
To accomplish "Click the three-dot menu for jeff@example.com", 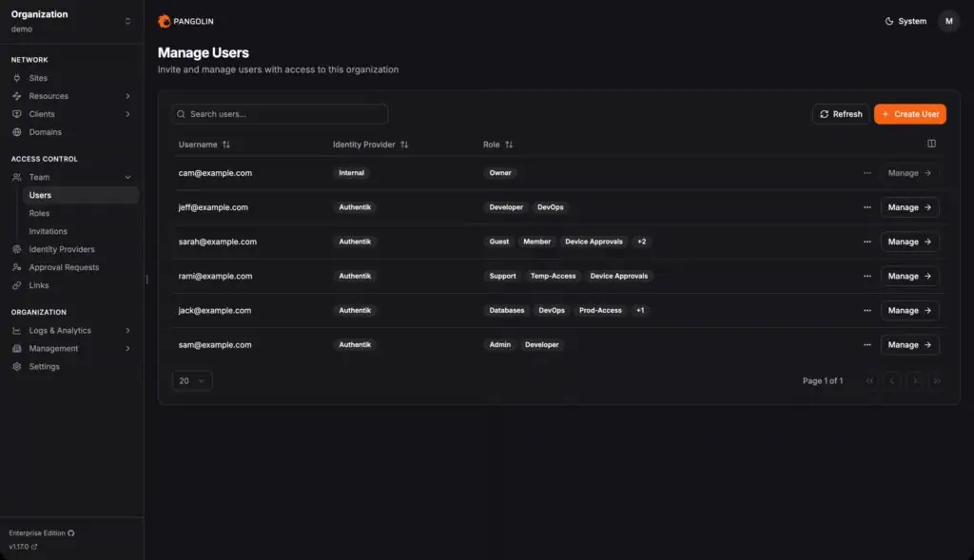I will pos(867,207).
